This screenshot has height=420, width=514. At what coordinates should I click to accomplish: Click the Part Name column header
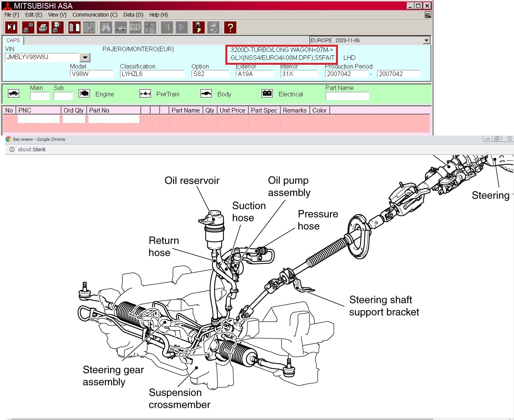click(x=186, y=110)
